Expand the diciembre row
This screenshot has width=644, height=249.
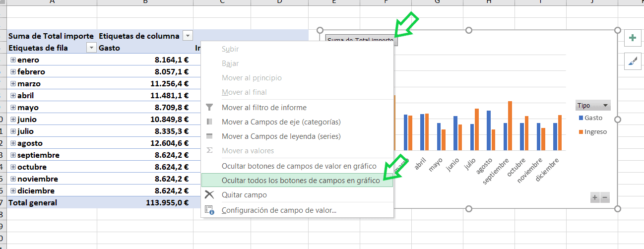[13, 190]
